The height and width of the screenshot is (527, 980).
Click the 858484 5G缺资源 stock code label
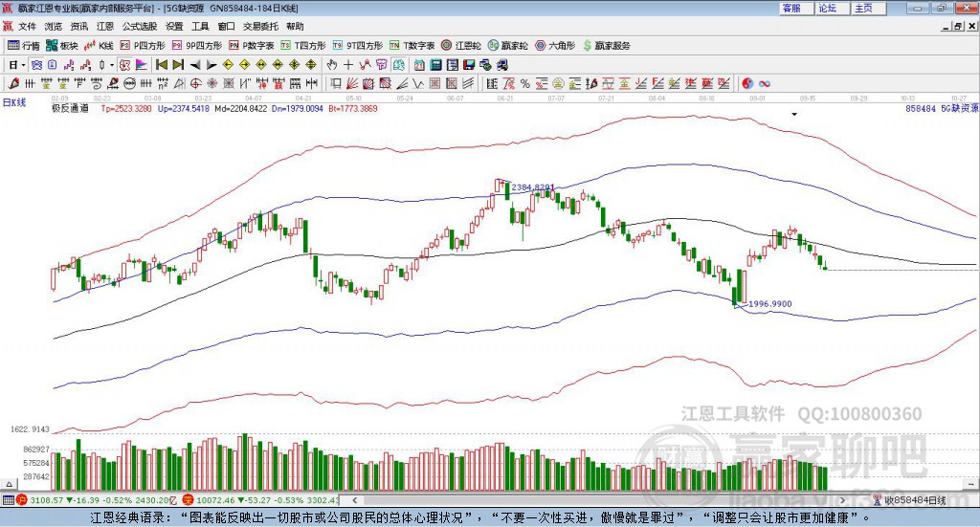(942, 109)
